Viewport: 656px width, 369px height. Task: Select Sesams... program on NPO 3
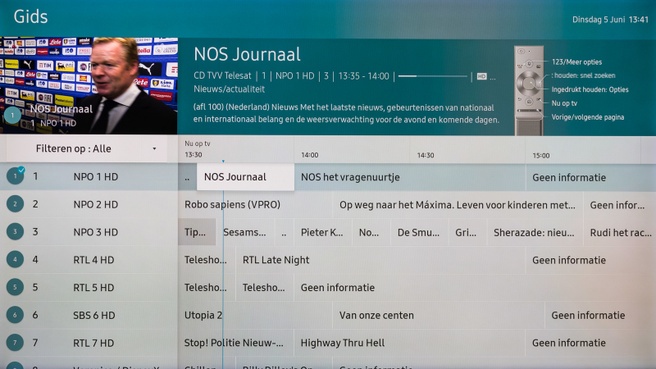246,233
